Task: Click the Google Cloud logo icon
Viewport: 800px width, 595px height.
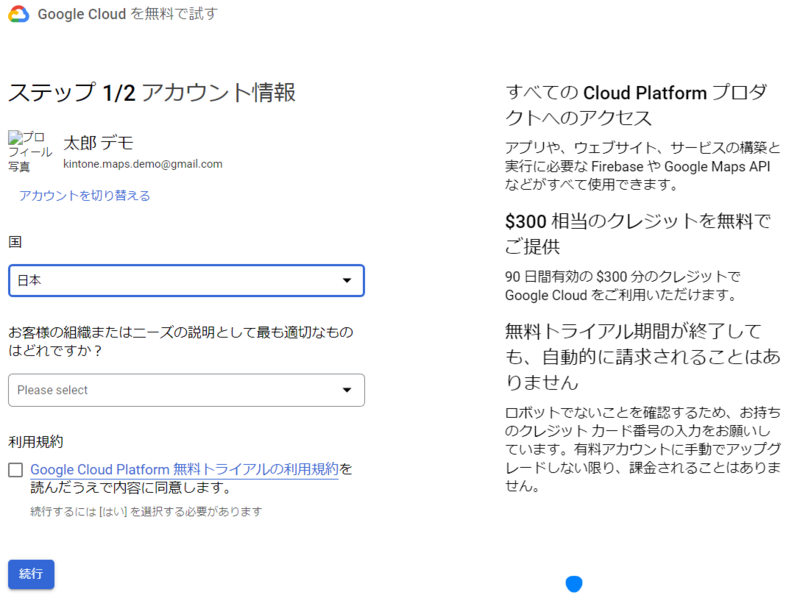Action: [17, 15]
